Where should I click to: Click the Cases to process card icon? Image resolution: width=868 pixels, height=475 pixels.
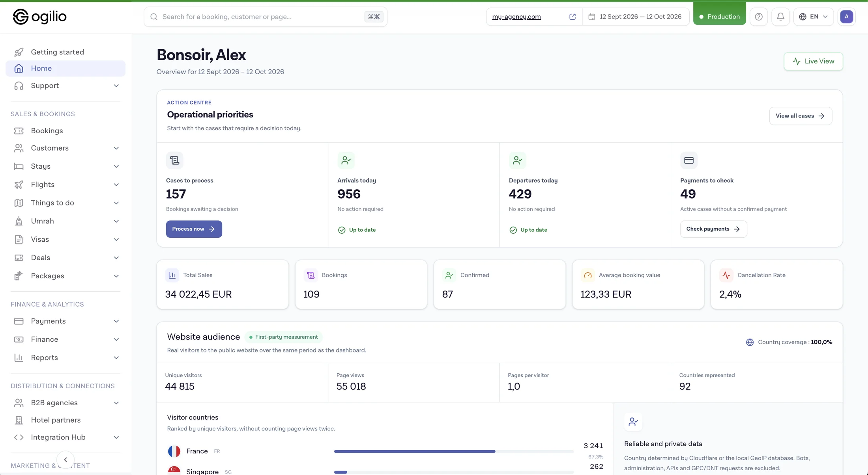pyautogui.click(x=174, y=160)
